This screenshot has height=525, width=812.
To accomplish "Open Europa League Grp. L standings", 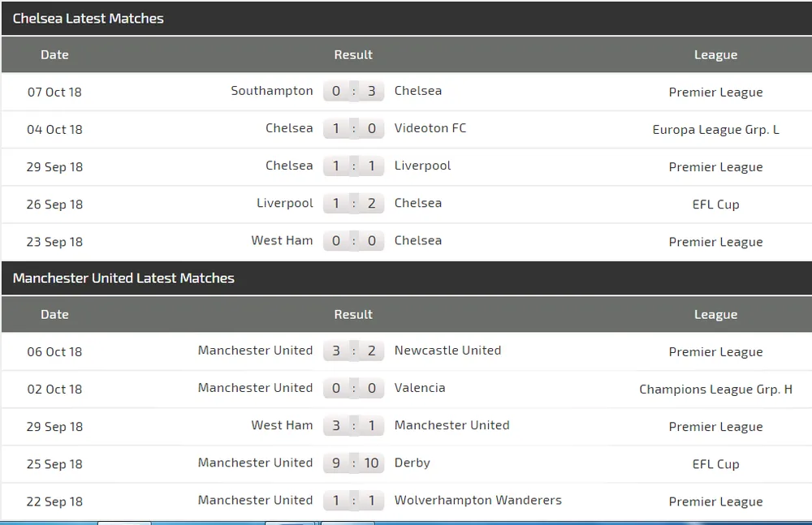I will tap(715, 129).
